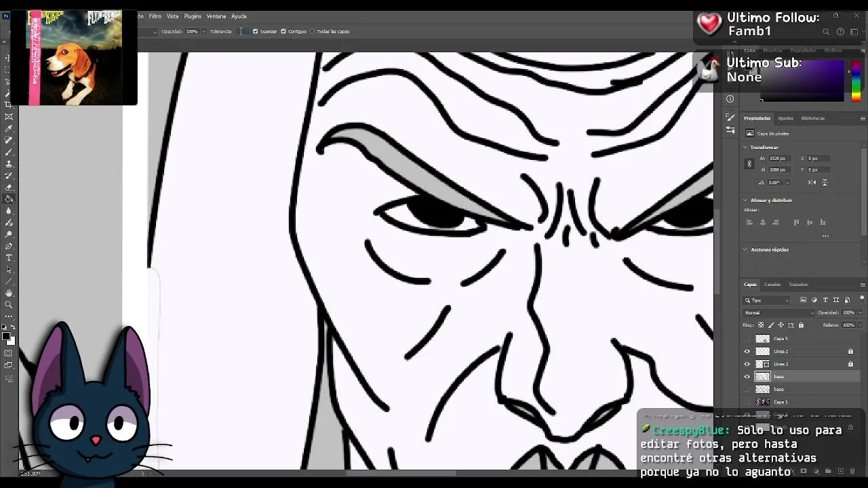Open the Ayuda menu
868x488 pixels.
point(239,16)
